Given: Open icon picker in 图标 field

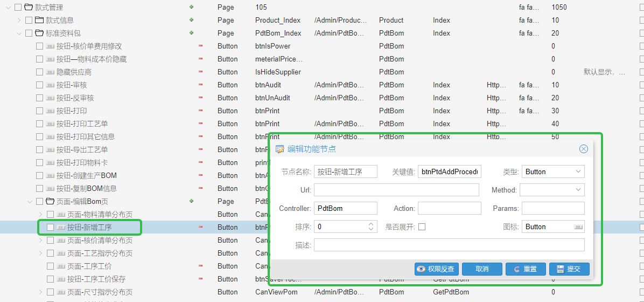Looking at the screenshot, I should pyautogui.click(x=578, y=227).
